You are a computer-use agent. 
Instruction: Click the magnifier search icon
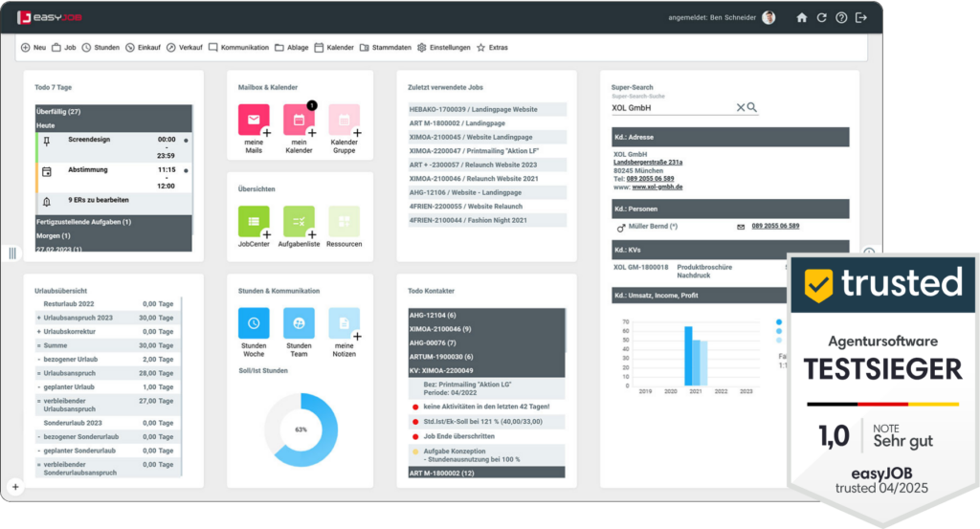click(x=752, y=108)
